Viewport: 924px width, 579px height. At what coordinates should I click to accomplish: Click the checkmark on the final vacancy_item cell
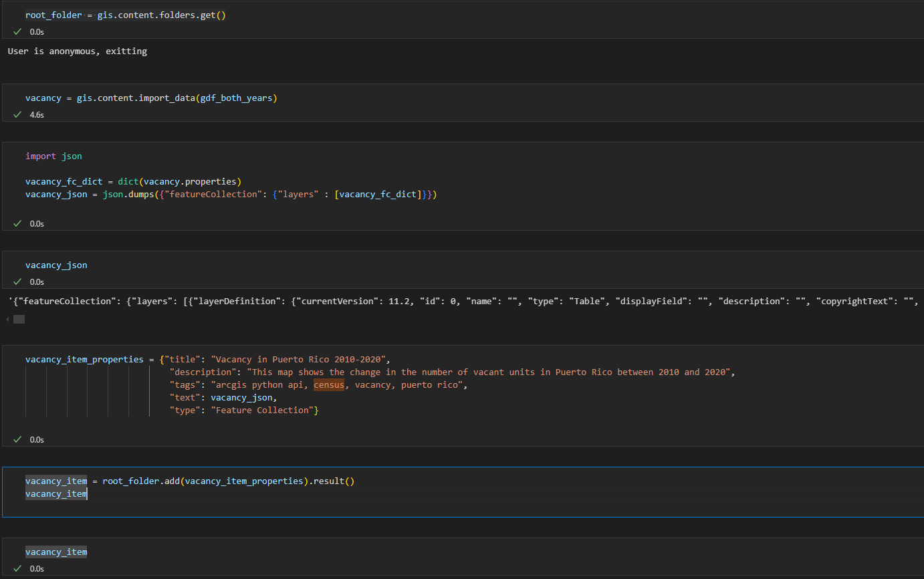(17, 568)
